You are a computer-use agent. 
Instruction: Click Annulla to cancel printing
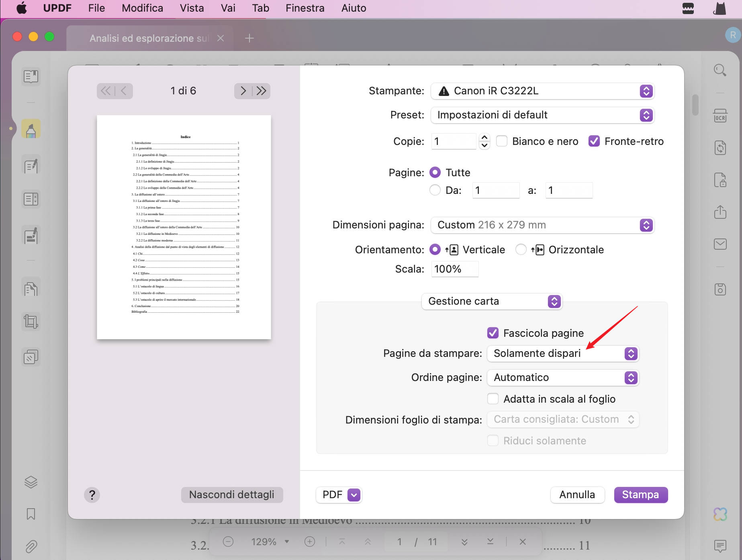[x=577, y=495]
